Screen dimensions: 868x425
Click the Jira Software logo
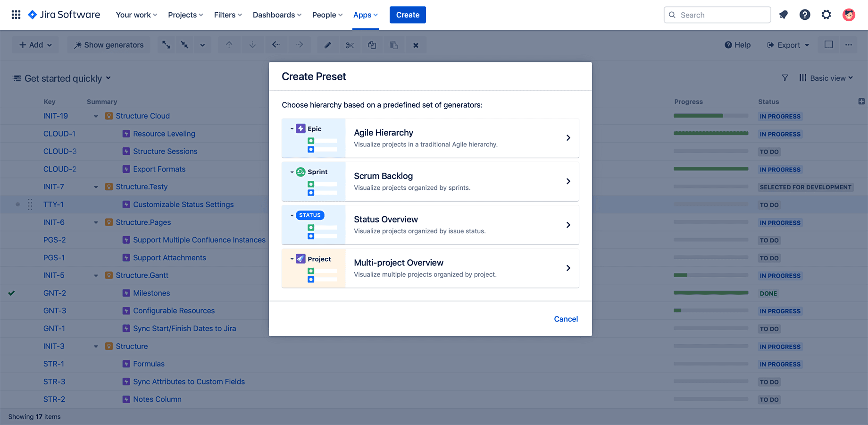coord(64,15)
